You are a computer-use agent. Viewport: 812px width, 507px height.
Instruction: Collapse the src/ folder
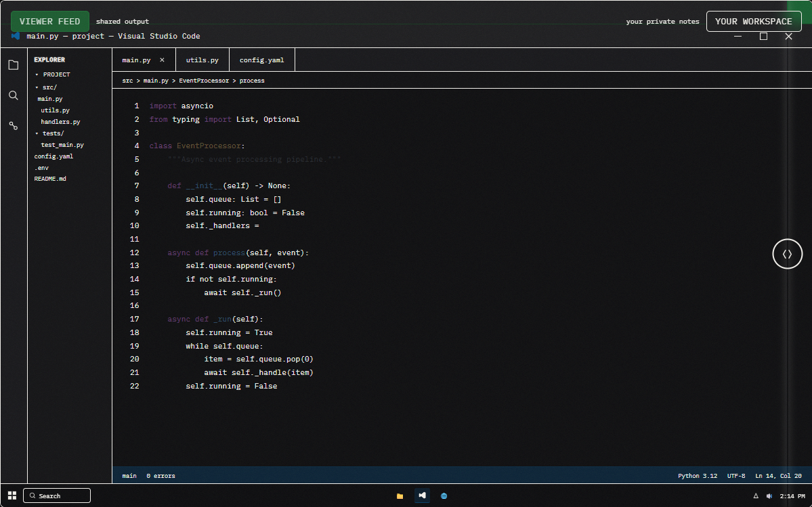click(x=37, y=87)
